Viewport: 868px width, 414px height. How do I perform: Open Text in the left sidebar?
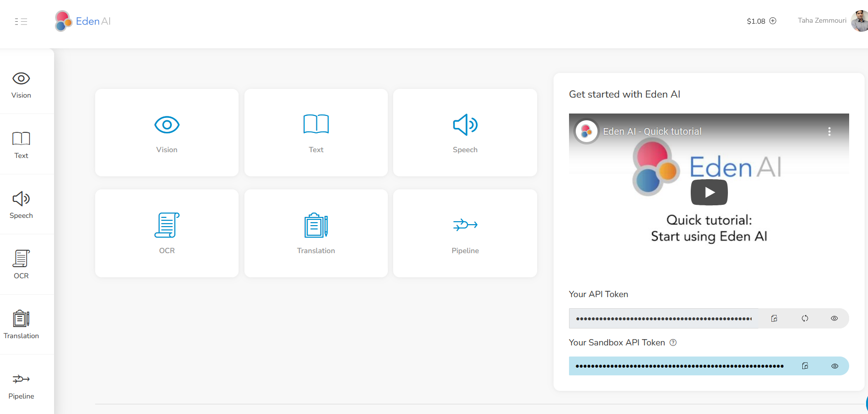[21, 145]
